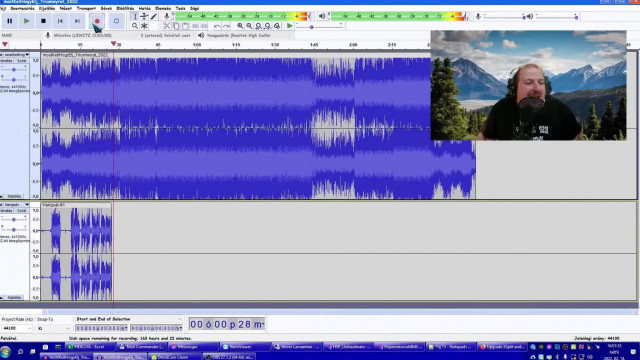Open the Hatás menu
640x360 pixels.
pos(144,8)
